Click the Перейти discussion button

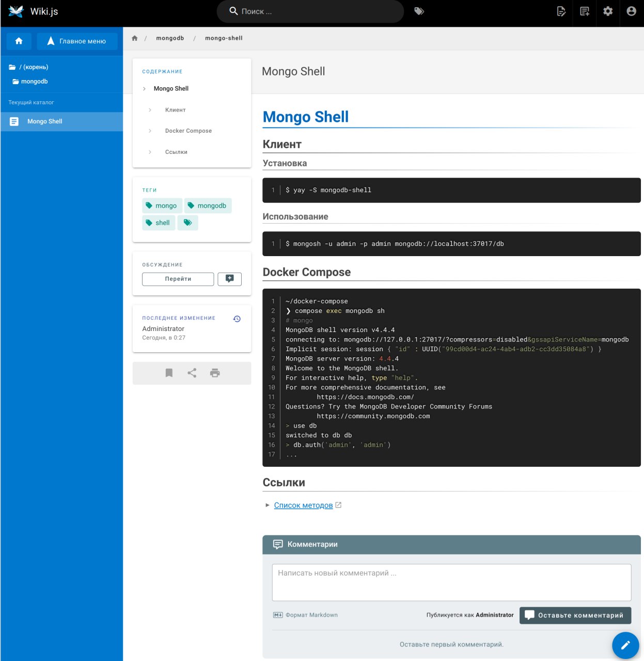coord(178,279)
